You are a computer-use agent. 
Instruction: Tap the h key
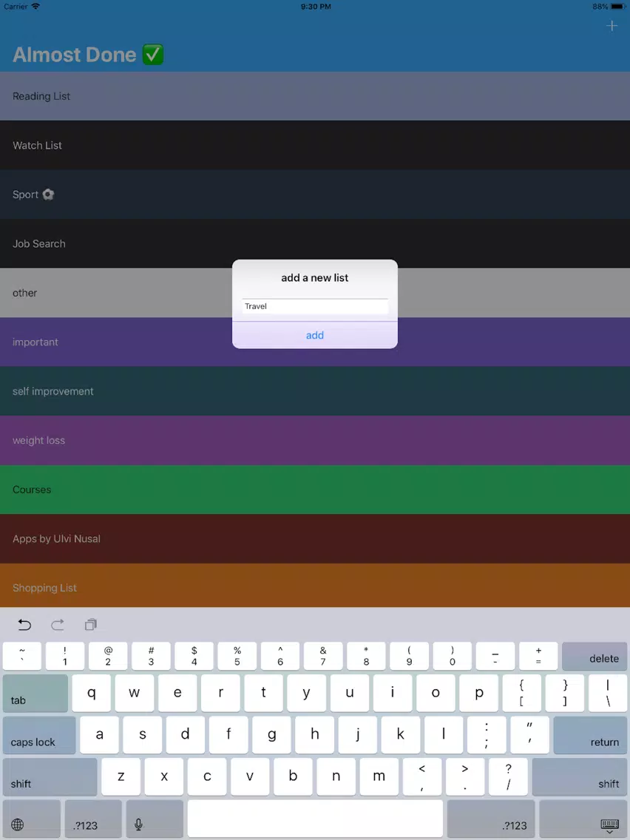315,735
